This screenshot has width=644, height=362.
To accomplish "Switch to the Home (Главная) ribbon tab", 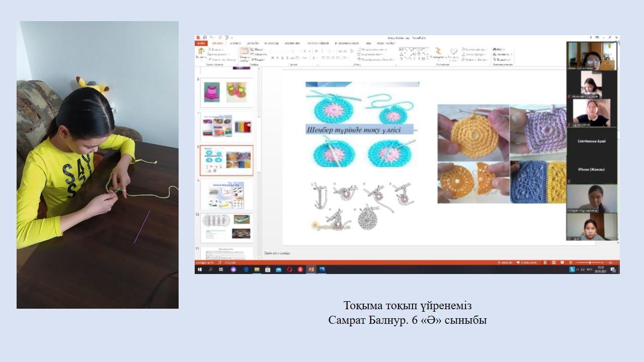I will [x=217, y=44].
